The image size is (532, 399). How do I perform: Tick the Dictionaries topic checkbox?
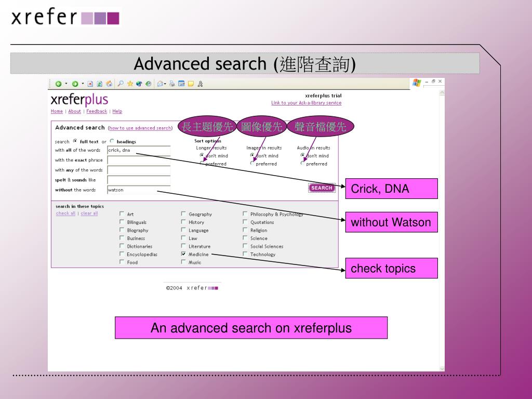[122, 246]
